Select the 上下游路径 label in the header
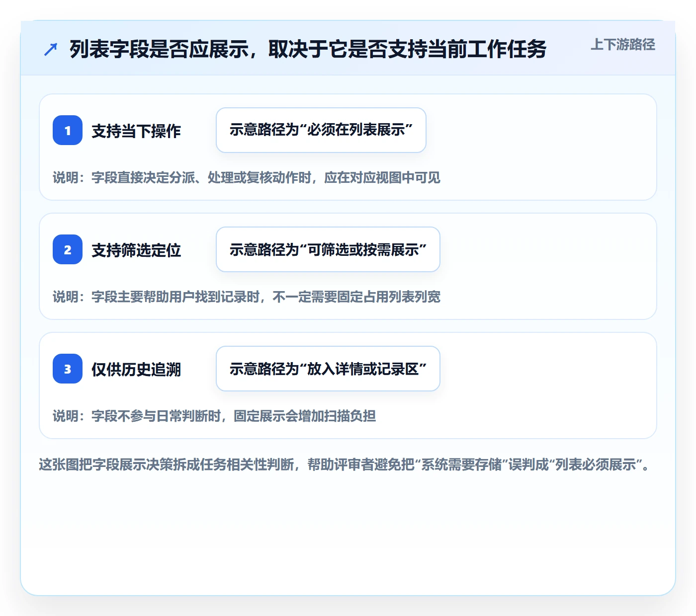 623,45
